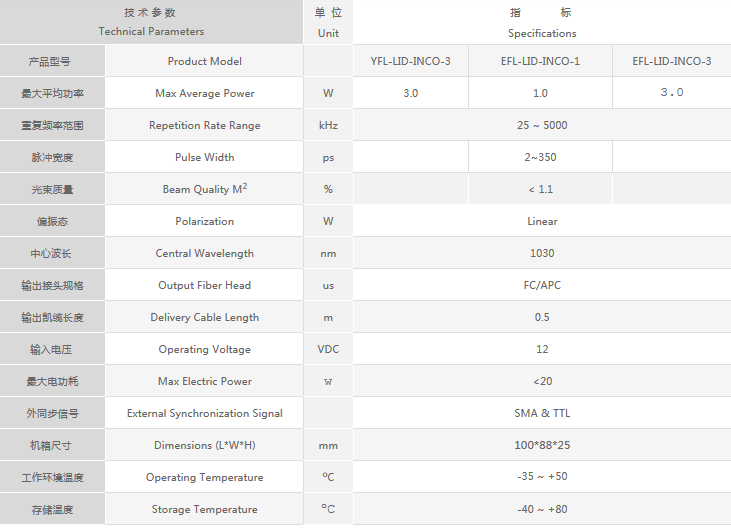731x528 pixels.
Task: Select the Beam Quality M² label
Action: tap(204, 189)
